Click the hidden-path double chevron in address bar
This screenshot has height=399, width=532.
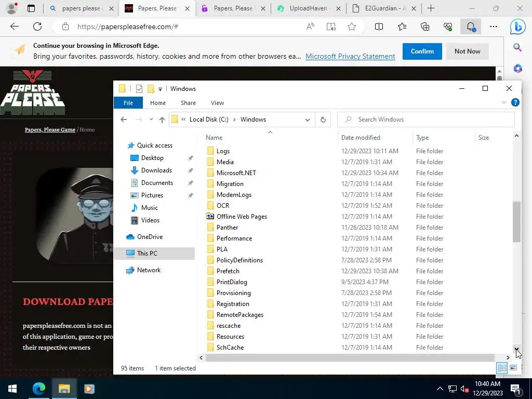183,119
